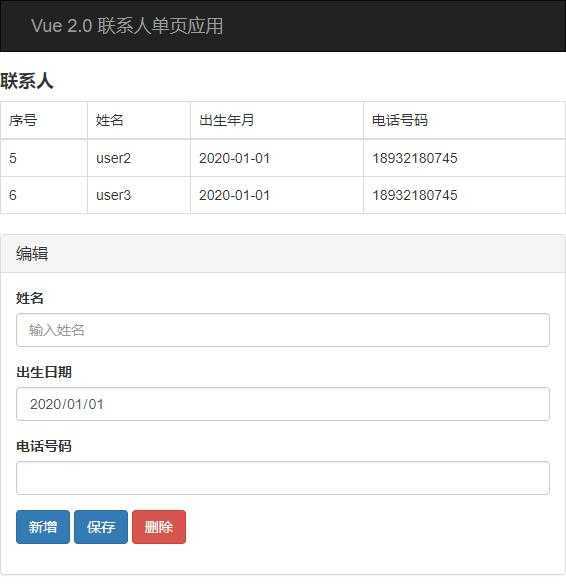
Task: Click the 出生日期 form label
Action: [44, 372]
